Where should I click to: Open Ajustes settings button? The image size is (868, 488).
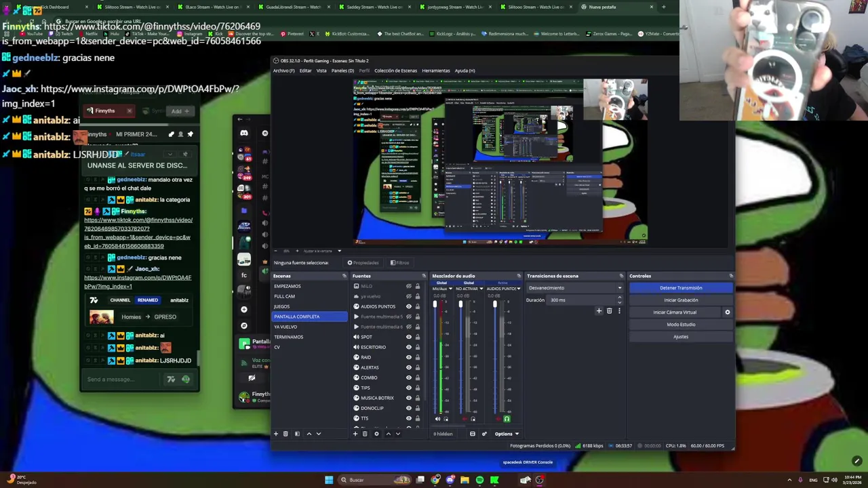click(x=681, y=337)
